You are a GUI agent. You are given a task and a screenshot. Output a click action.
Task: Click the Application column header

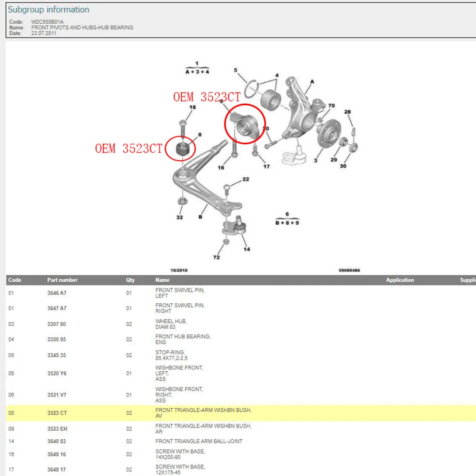click(x=400, y=280)
